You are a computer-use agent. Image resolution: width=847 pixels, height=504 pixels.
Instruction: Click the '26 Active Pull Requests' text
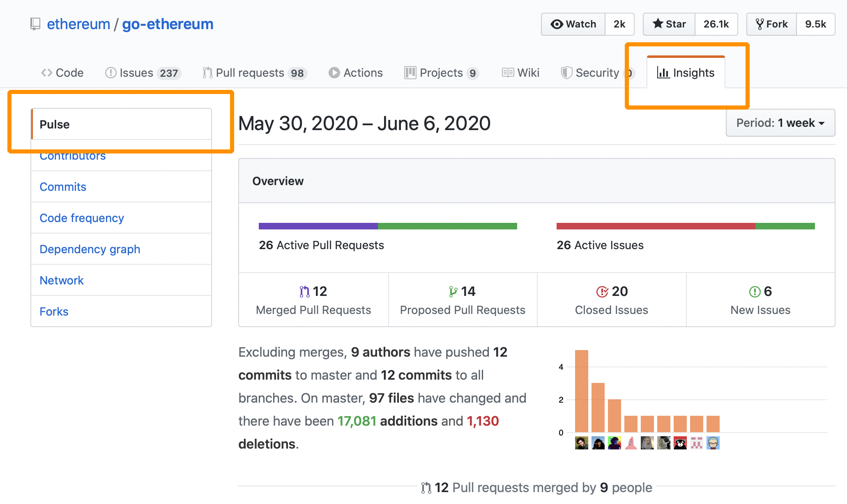coord(321,245)
